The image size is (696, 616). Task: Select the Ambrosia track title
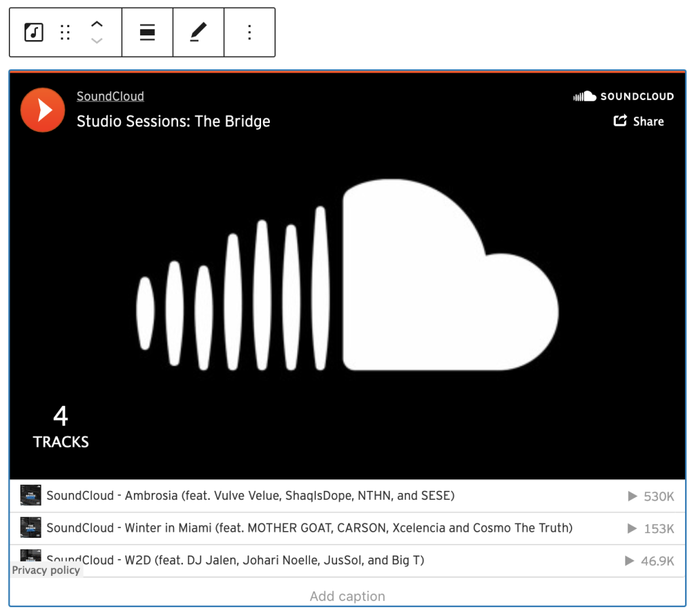(249, 496)
